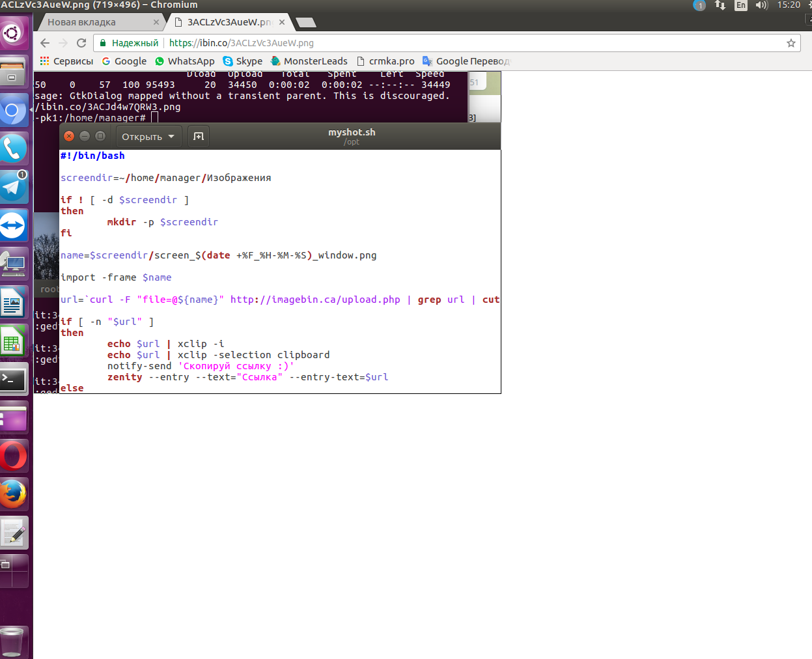Launch LibreOffice Writer from the launcher
Viewport: 812px width, 659px height.
pyautogui.click(x=13, y=302)
